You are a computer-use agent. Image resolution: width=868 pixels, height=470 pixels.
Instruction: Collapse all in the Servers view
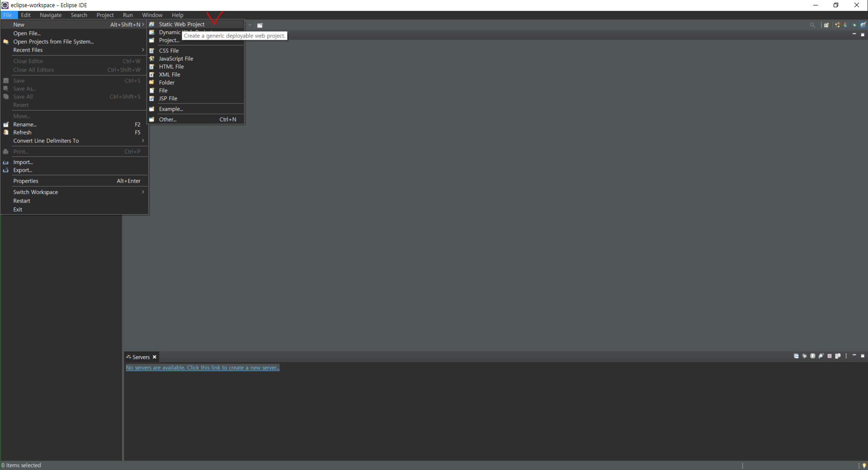(x=796, y=356)
